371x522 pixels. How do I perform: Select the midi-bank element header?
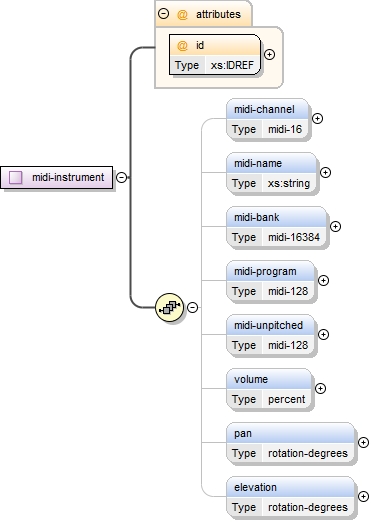click(x=276, y=217)
